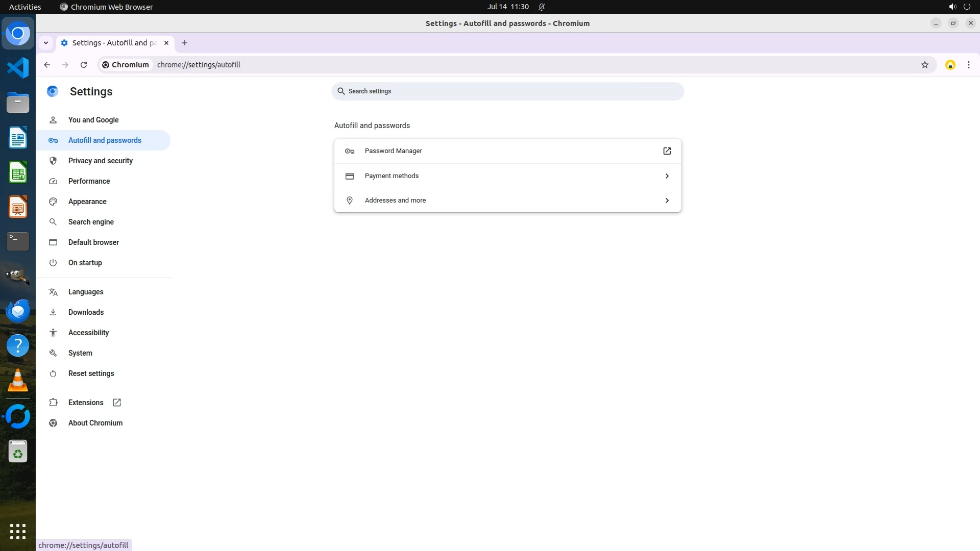This screenshot has width=980, height=551.
Task: Click the Search settings field
Action: (x=508, y=91)
